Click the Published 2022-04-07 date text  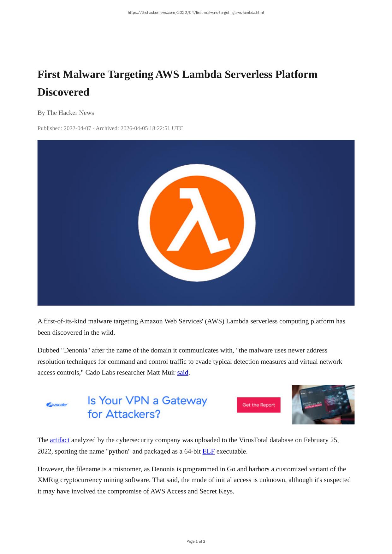coord(64,128)
